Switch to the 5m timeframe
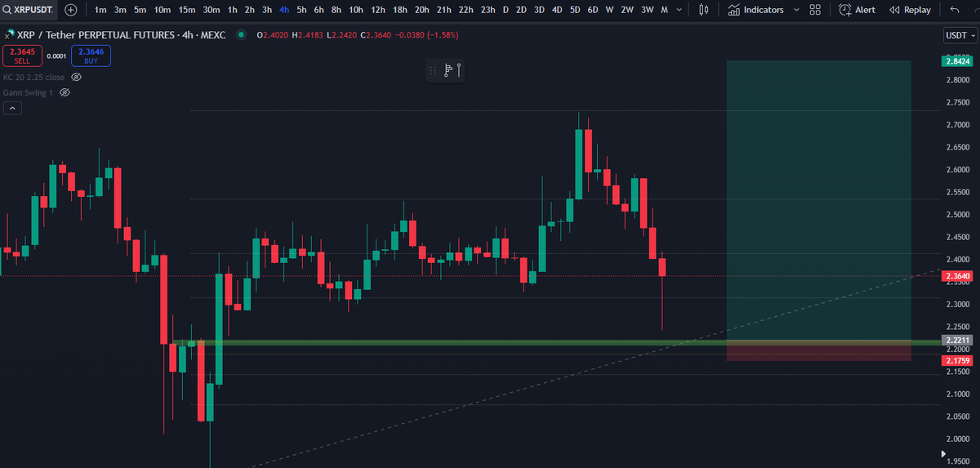This screenshot has width=980, height=468. 140,10
